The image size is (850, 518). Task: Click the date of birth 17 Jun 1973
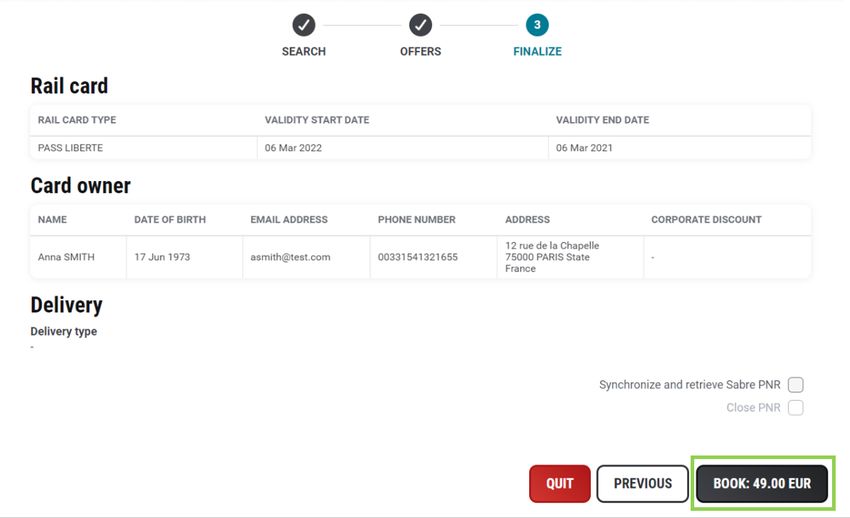pyautogui.click(x=162, y=257)
